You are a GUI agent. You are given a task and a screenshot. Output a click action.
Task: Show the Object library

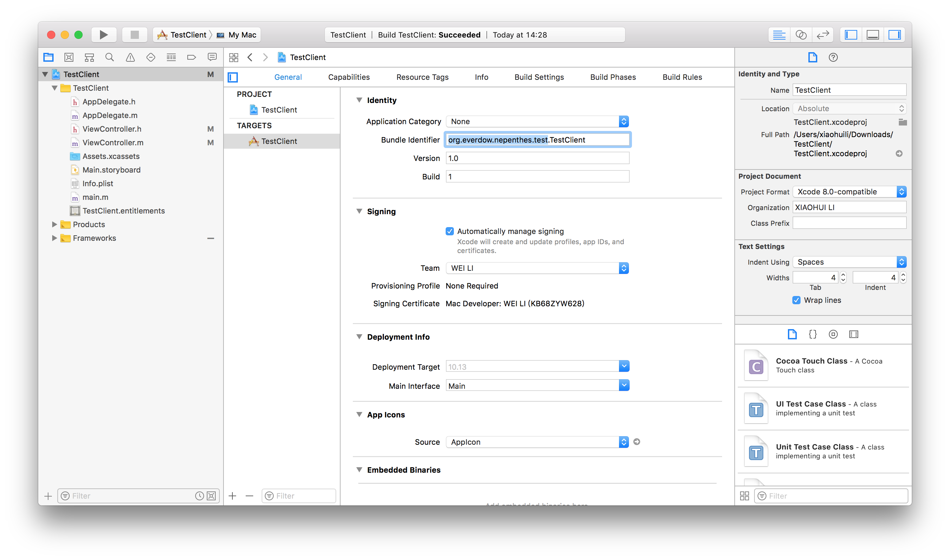point(833,334)
